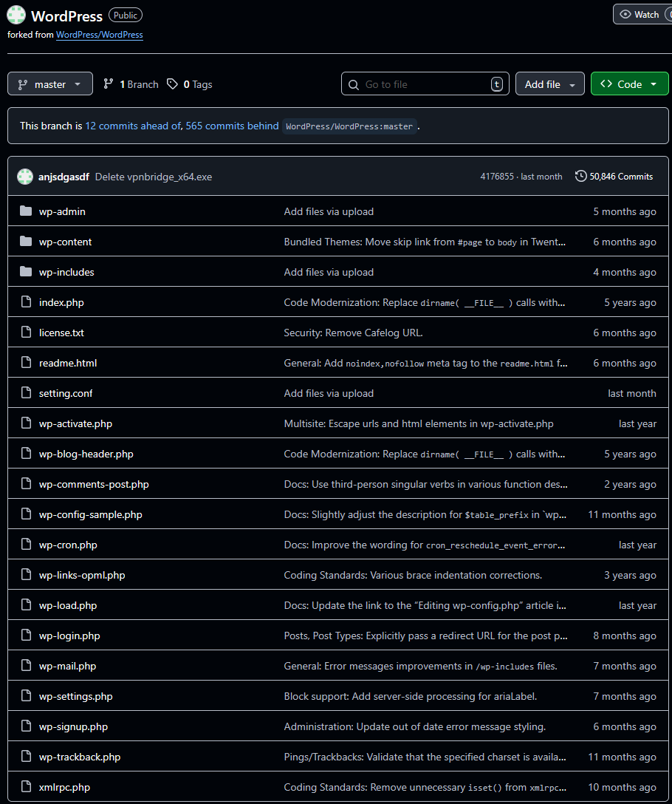Open the wp-cron.php file name
The width and height of the screenshot is (672, 804).
68,545
